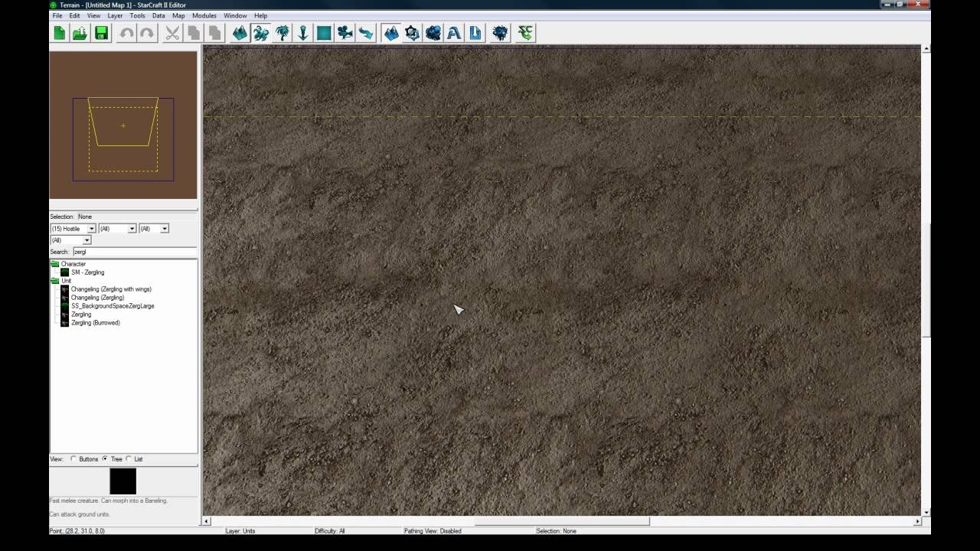This screenshot has height=551, width=980.
Task: Switch to Regions layer square icon
Action: pos(324,33)
